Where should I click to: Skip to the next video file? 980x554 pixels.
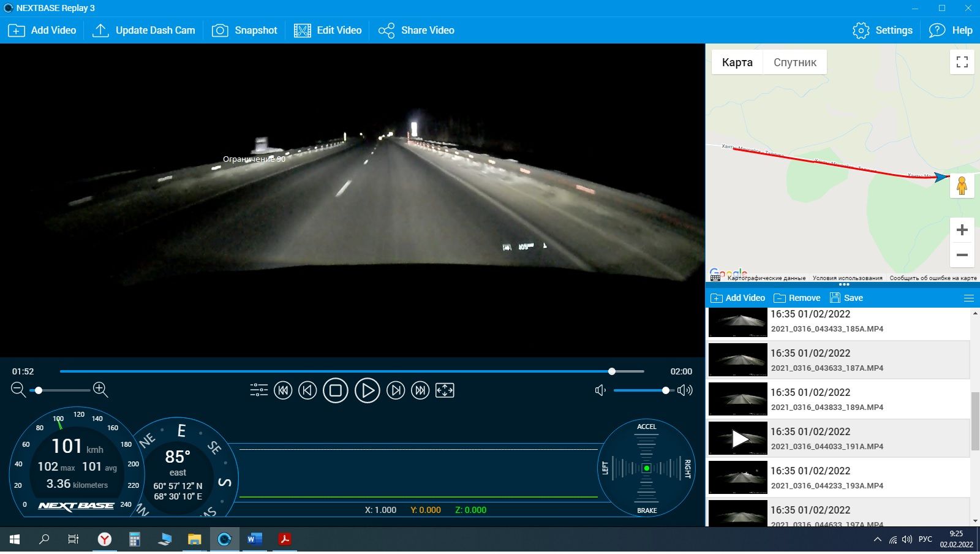(420, 390)
